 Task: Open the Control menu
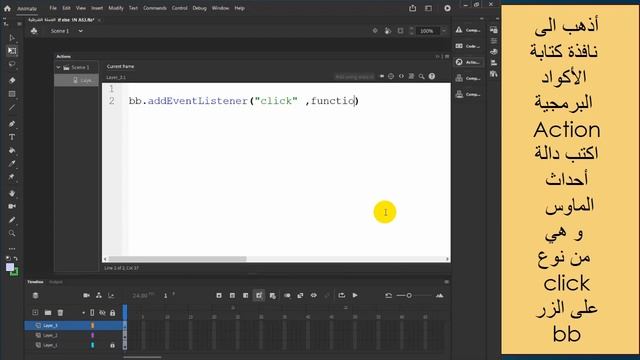[179, 8]
